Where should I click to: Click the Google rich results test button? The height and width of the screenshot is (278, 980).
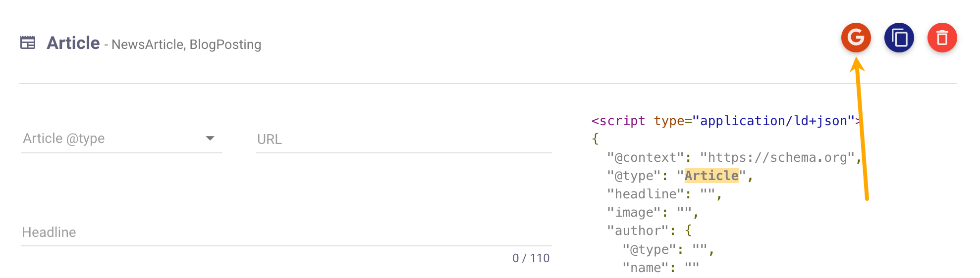(856, 38)
